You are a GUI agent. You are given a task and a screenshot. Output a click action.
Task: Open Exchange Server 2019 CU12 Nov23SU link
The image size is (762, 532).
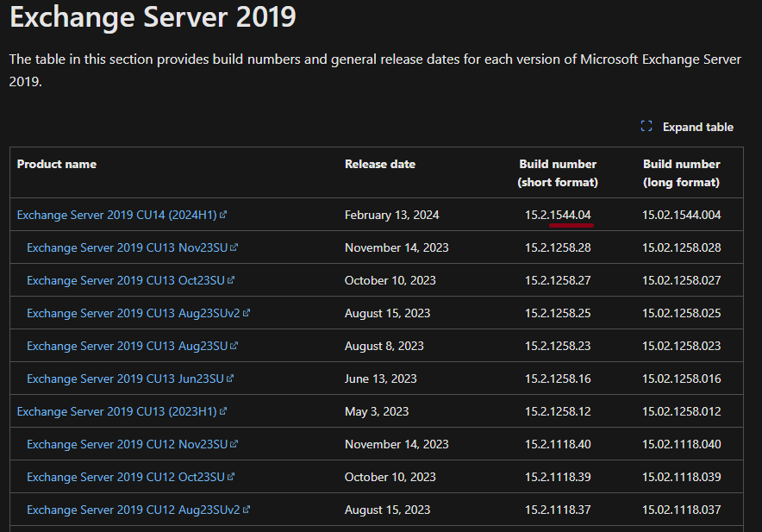[x=127, y=444]
